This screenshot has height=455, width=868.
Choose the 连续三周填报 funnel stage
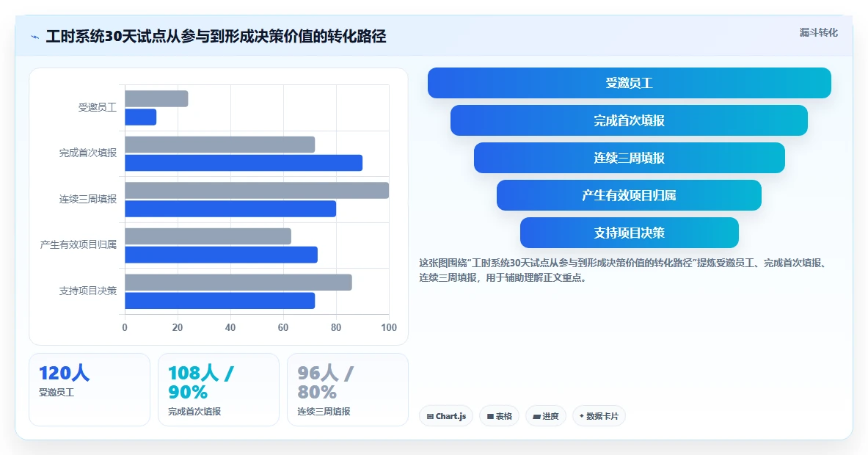629,158
